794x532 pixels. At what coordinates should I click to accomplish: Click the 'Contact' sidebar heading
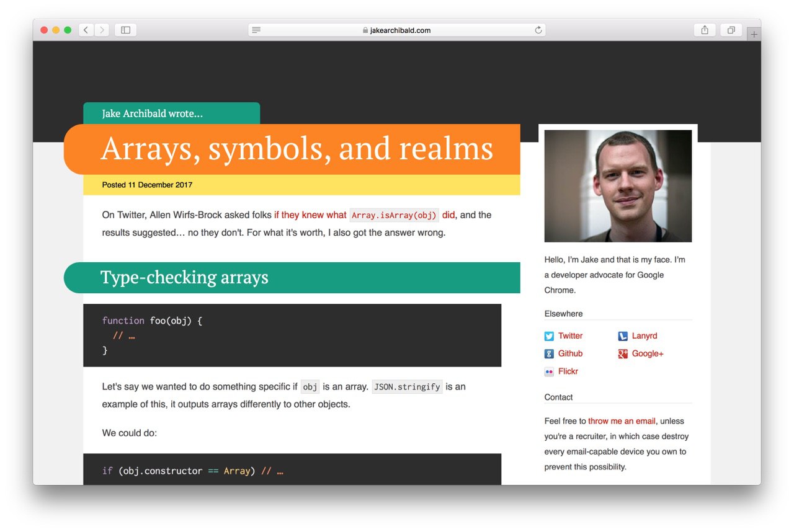[558, 397]
